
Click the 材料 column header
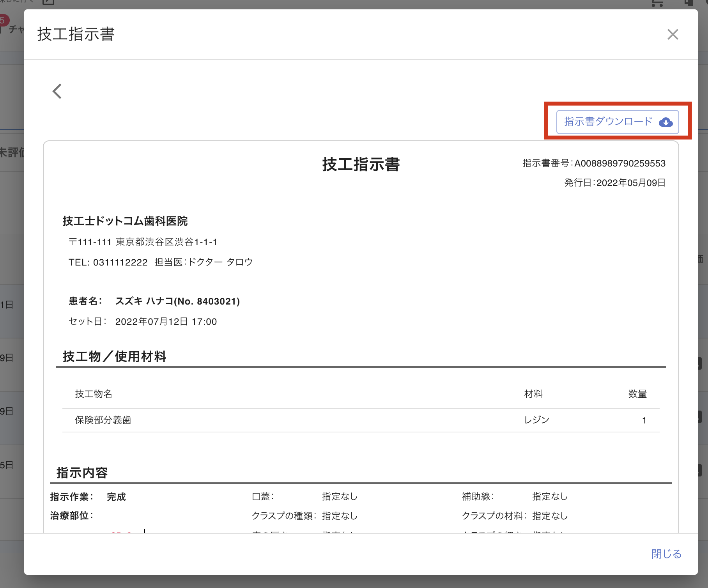pos(533,394)
